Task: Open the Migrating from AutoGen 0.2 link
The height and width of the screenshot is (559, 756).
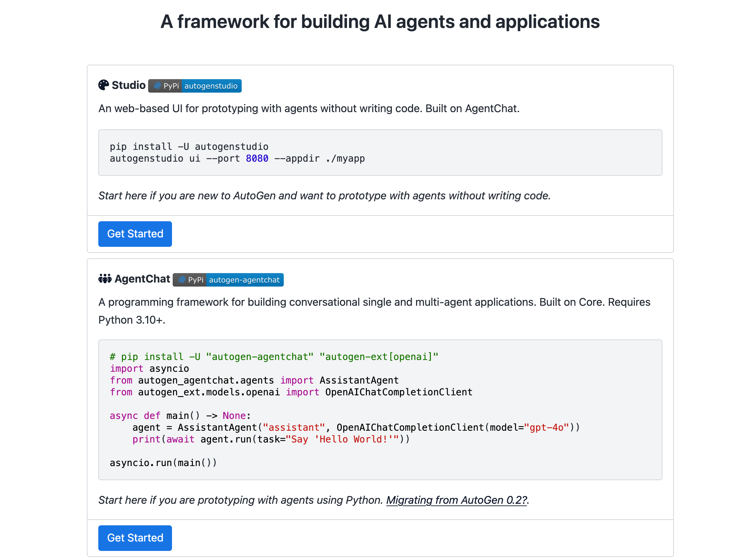Action: [x=457, y=500]
